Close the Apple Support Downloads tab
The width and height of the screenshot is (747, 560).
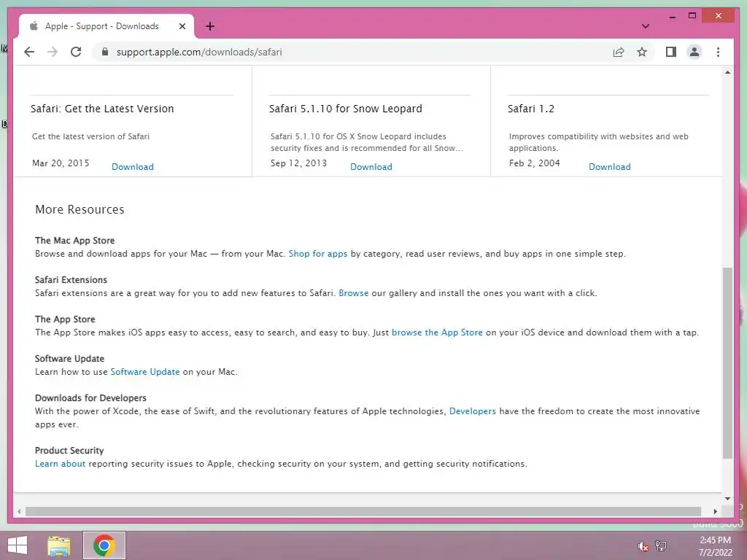coord(182,26)
